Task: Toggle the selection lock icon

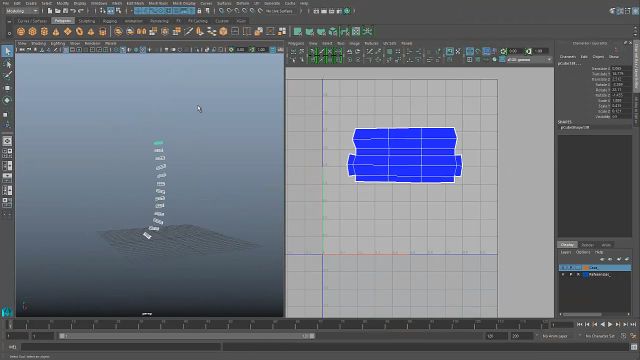Action: pos(199,11)
